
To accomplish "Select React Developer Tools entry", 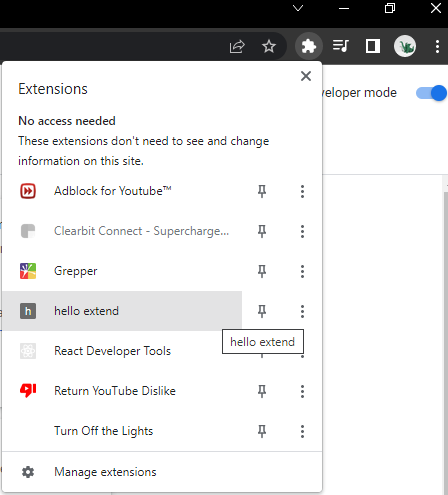I will (122, 351).
